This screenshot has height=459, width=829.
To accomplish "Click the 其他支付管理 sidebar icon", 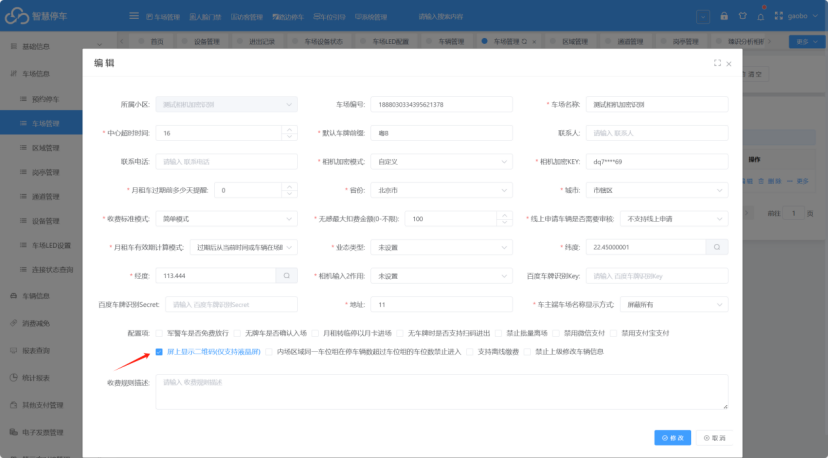I will pos(14,405).
